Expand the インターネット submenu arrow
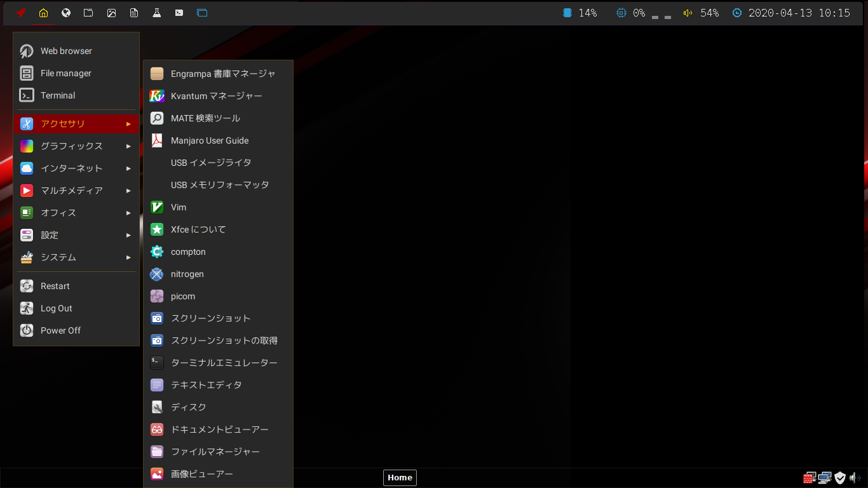868x488 pixels. click(x=128, y=168)
